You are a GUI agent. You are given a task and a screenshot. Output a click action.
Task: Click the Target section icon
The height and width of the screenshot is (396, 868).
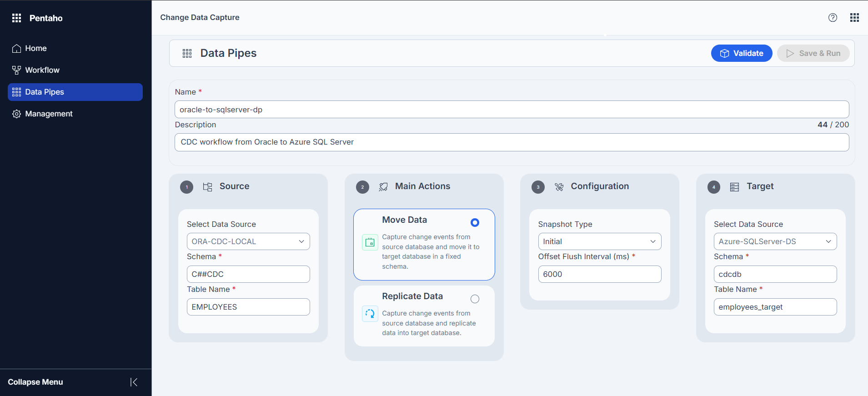[x=734, y=187]
